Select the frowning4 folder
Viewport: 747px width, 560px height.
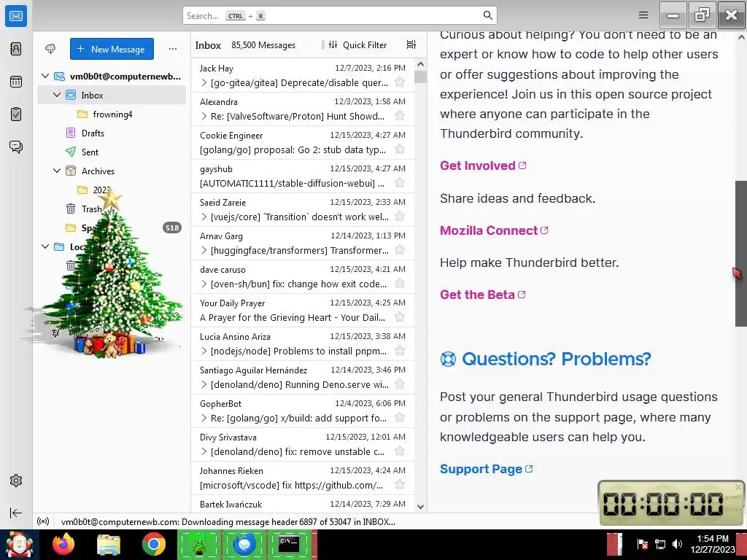[x=112, y=114]
